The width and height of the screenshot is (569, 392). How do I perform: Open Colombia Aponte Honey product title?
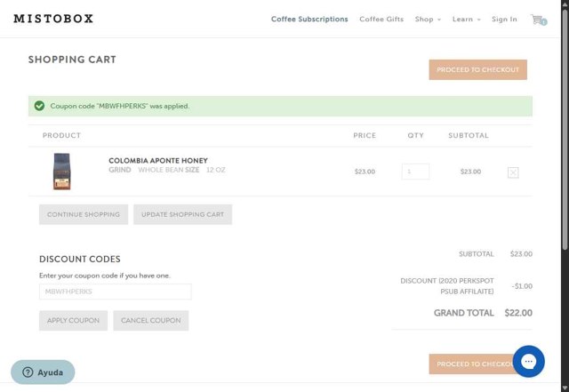pos(158,160)
